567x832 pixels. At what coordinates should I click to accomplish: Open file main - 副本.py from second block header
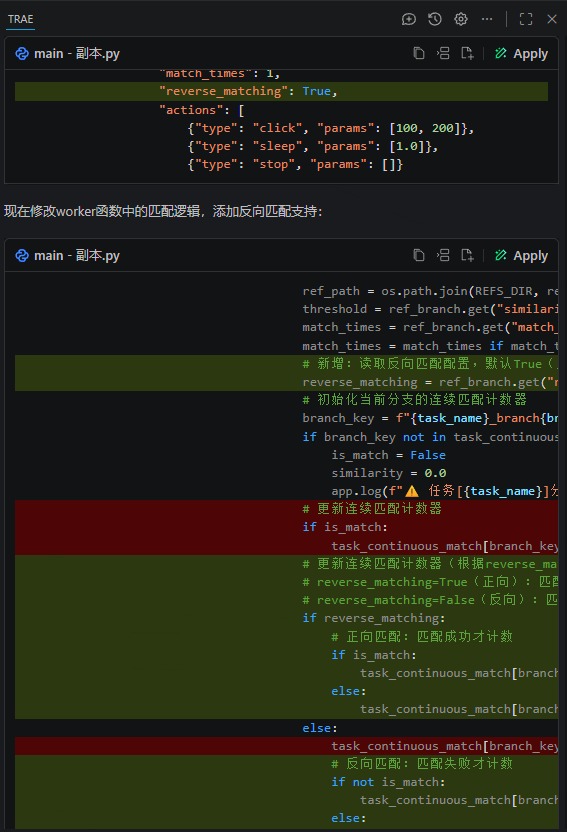click(77, 255)
